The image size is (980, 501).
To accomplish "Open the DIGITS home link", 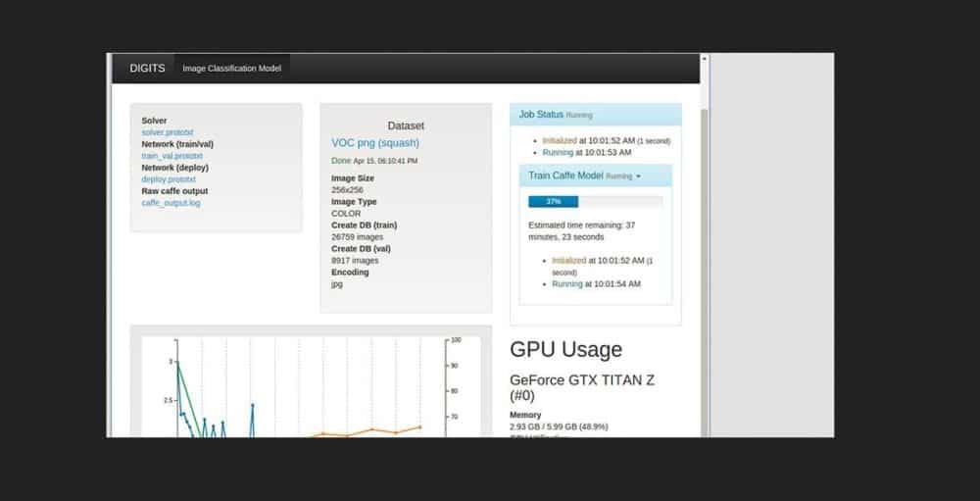I will tap(147, 69).
